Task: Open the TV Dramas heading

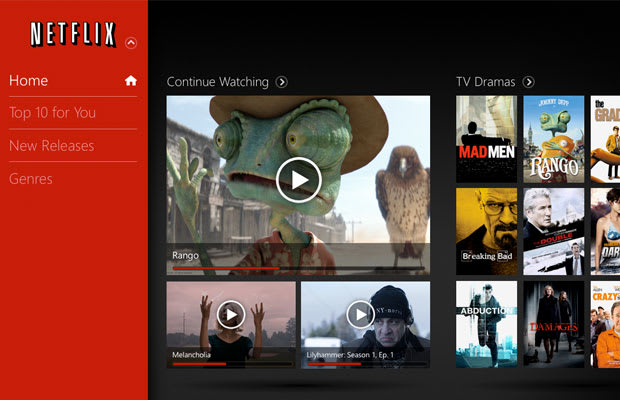Action: pyautogui.click(x=486, y=82)
